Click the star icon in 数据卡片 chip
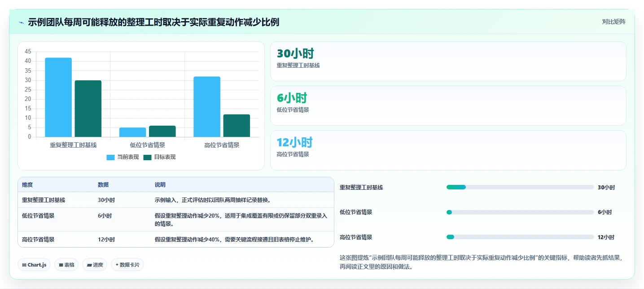Image resolution: width=644 pixels, height=289 pixels. coord(117,265)
